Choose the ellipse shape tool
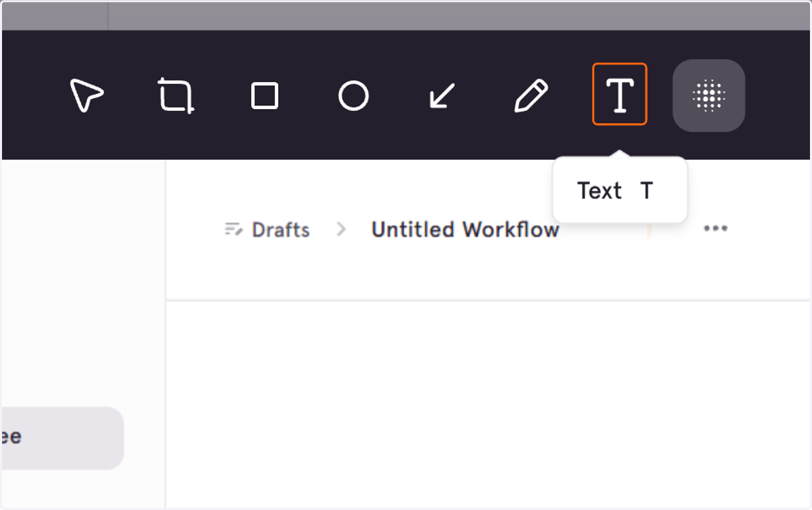This screenshot has width=812, height=510. click(353, 95)
